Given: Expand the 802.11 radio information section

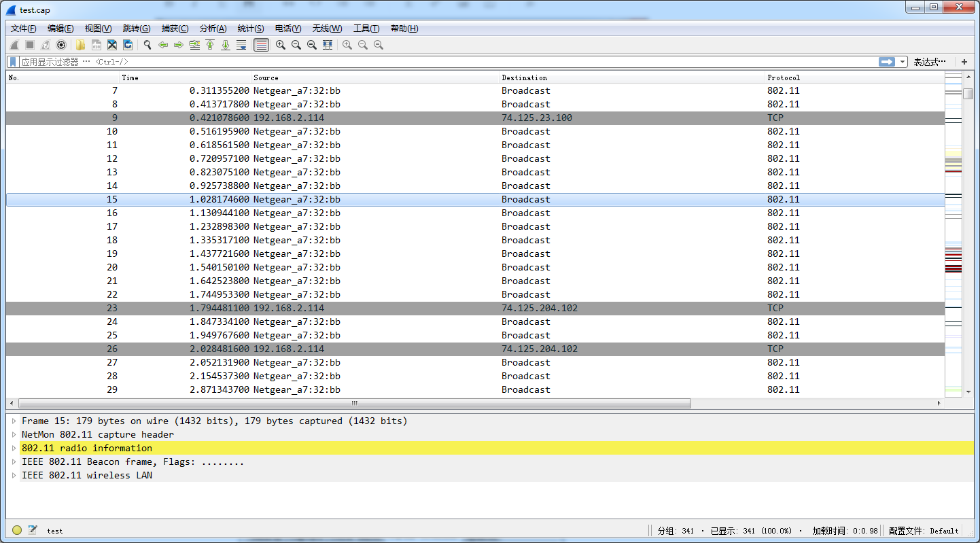Looking at the screenshot, I should pyautogui.click(x=14, y=448).
